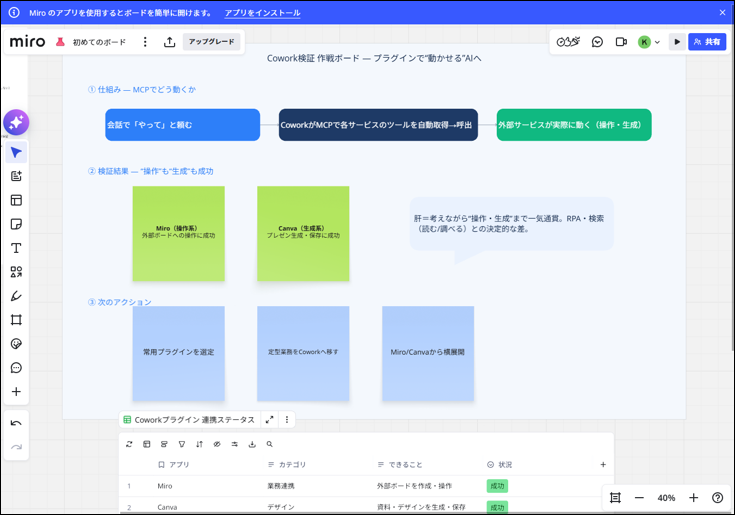Select the Miro cell in table row 1
The height and width of the screenshot is (515, 735).
point(165,486)
